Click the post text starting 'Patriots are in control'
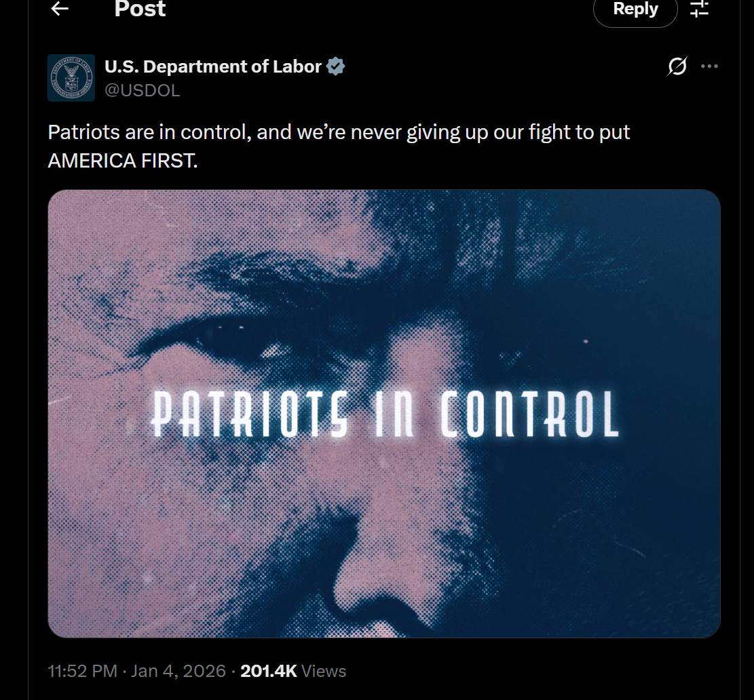The width and height of the screenshot is (754, 700). 339,132
